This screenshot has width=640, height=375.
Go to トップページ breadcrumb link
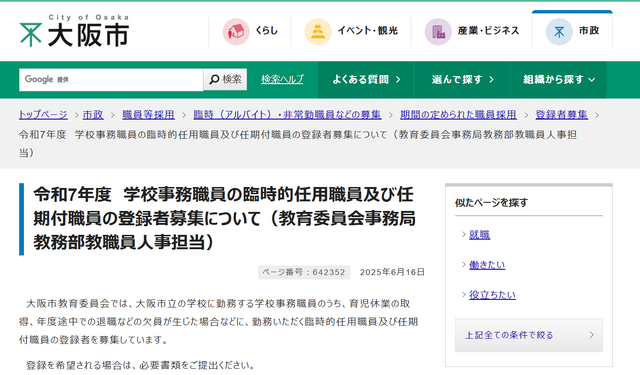tap(43, 115)
